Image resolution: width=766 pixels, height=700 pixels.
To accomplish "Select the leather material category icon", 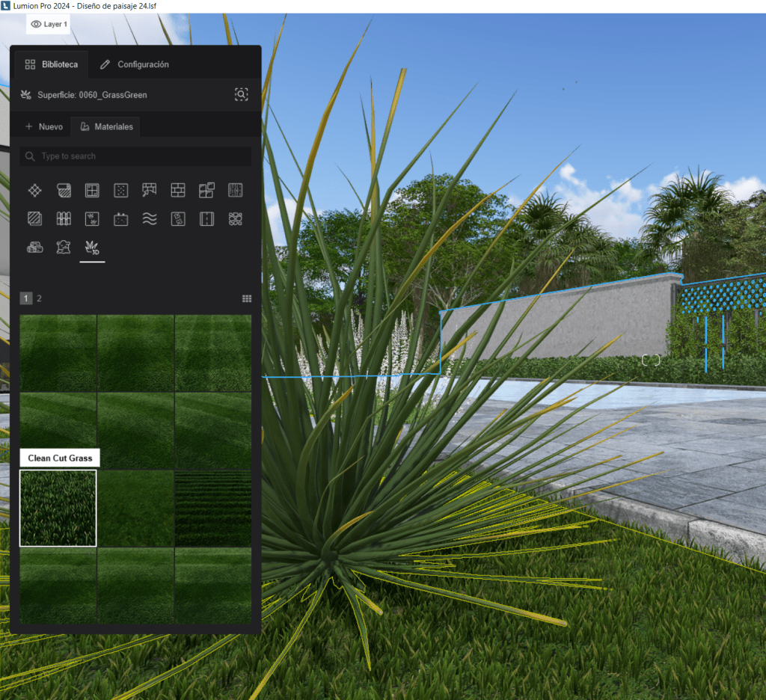I will coord(64,248).
